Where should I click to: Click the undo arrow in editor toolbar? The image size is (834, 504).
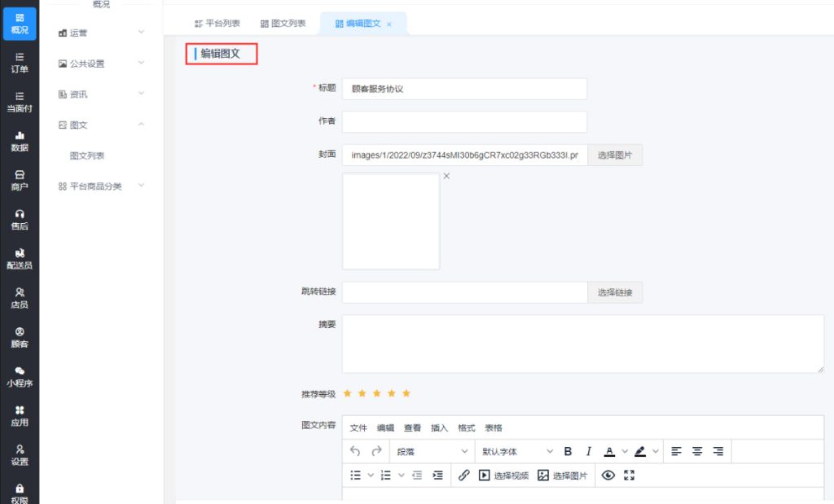coord(355,451)
